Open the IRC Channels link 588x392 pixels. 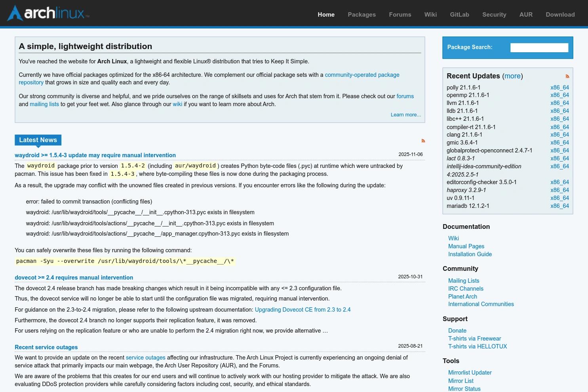click(466, 289)
